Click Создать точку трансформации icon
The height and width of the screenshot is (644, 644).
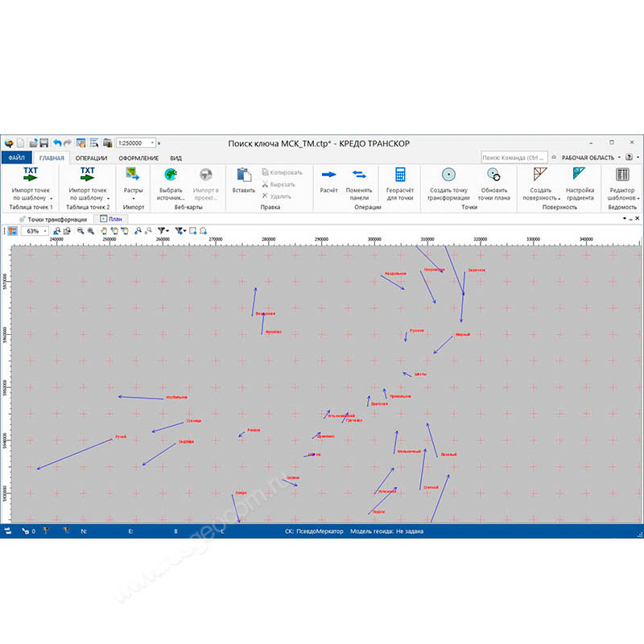(x=448, y=175)
